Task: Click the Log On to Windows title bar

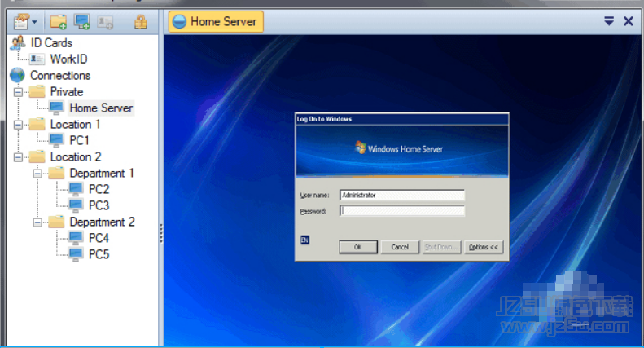Action: [402, 119]
